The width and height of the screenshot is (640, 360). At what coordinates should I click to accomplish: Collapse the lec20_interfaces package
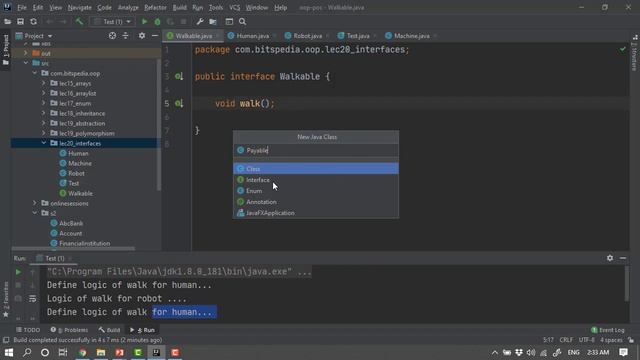44,143
